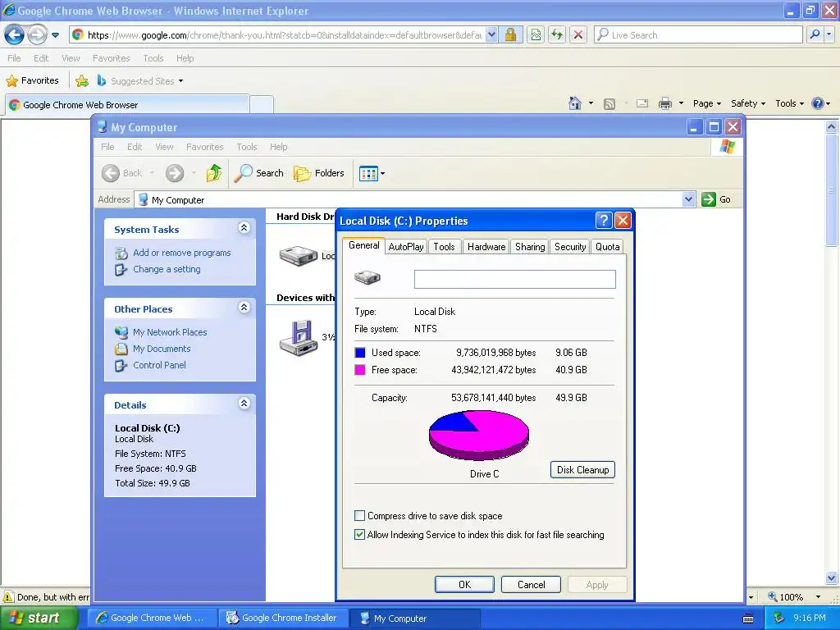Viewport: 840px width, 630px height.
Task: Open My Network Places link
Action: click(x=170, y=332)
